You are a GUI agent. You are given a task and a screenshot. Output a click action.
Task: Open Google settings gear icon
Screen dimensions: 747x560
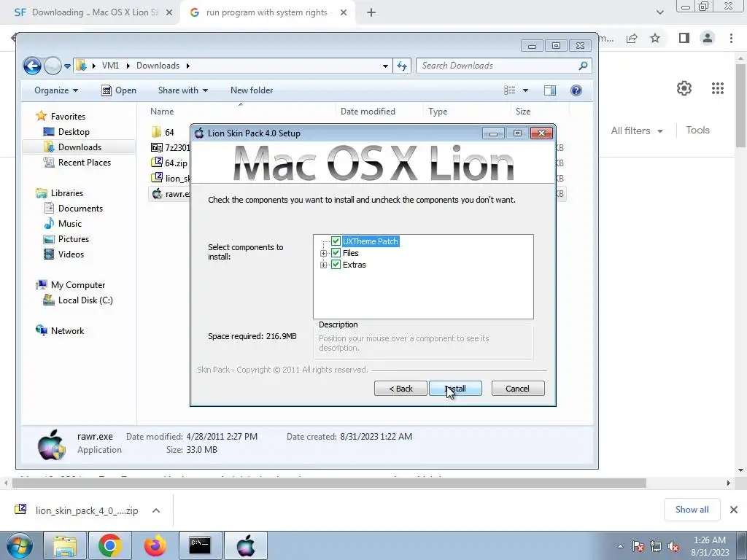pos(684,88)
